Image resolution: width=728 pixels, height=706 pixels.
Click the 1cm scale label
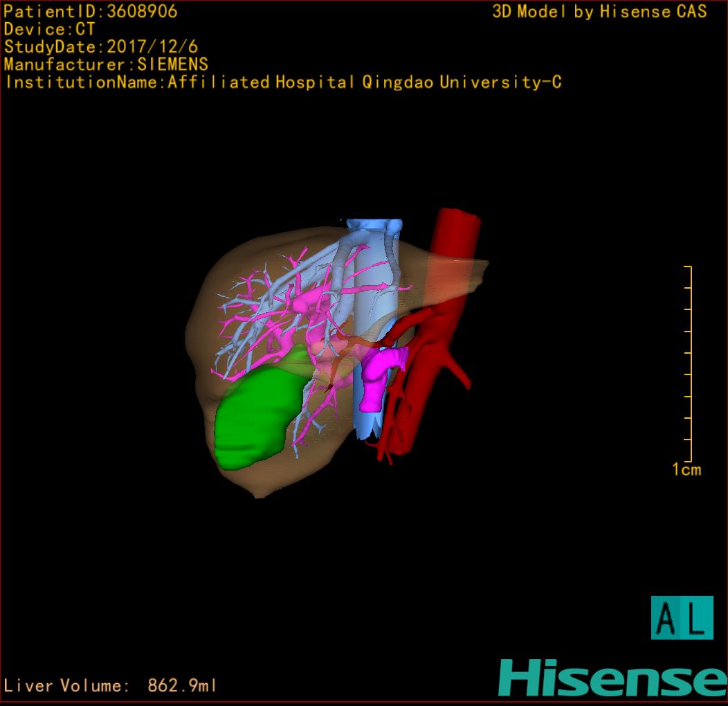pos(686,469)
